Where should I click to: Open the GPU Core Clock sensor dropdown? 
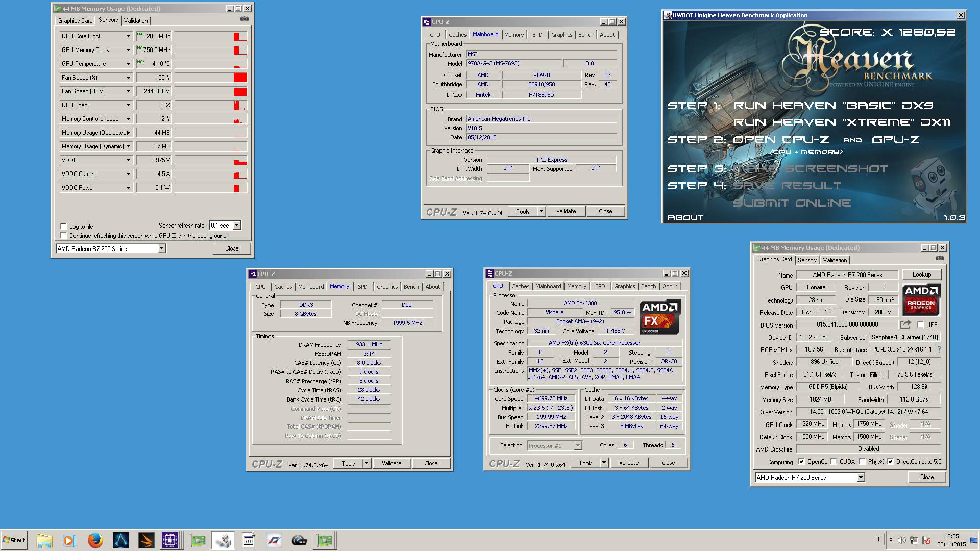point(128,36)
